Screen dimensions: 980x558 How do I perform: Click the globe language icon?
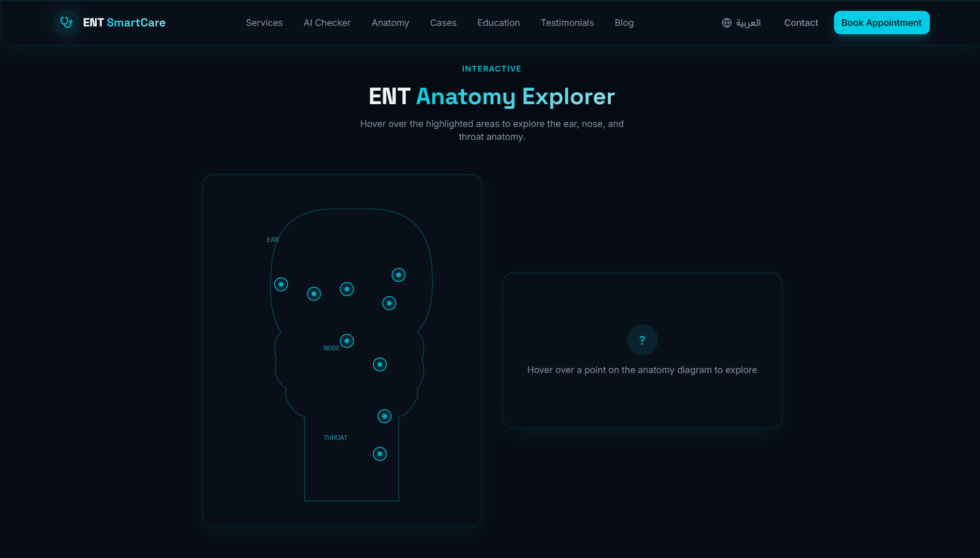pyautogui.click(x=727, y=23)
